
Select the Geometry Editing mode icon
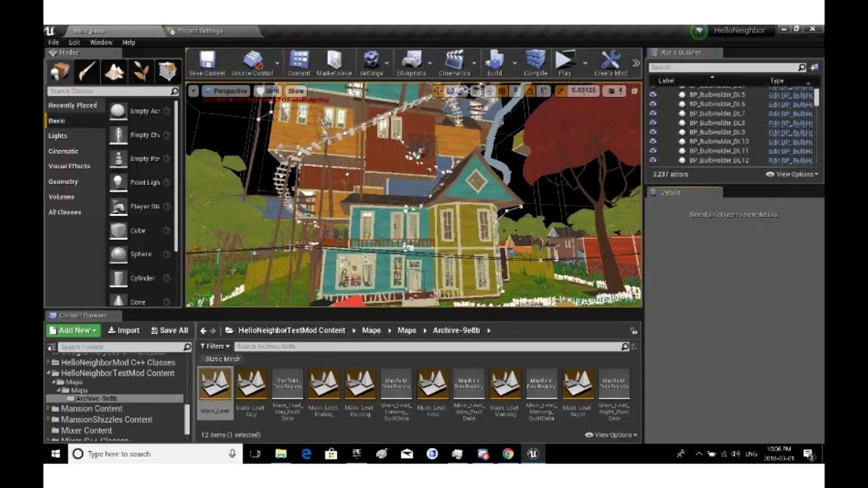tap(167, 71)
